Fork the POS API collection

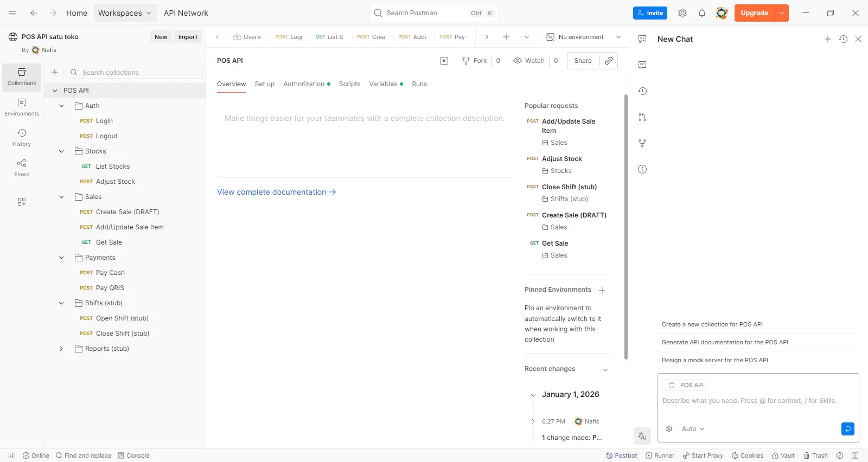pyautogui.click(x=475, y=61)
